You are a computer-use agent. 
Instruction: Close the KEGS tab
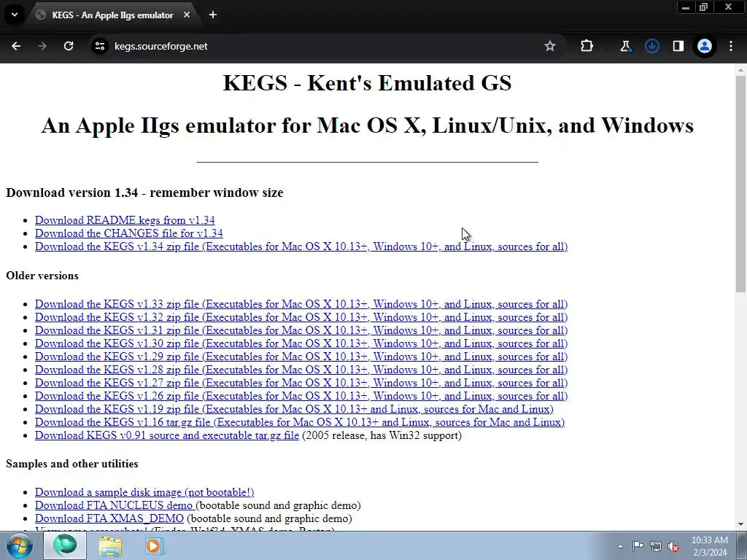[187, 15]
